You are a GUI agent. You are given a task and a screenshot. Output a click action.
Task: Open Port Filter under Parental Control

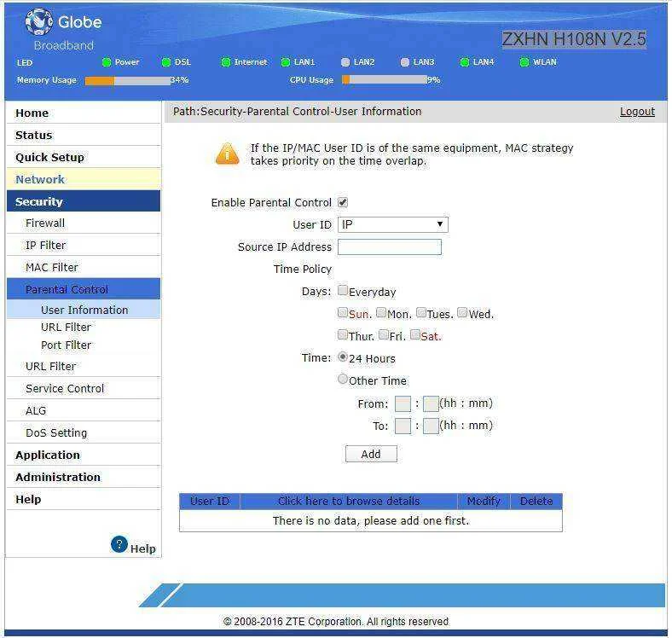point(66,345)
